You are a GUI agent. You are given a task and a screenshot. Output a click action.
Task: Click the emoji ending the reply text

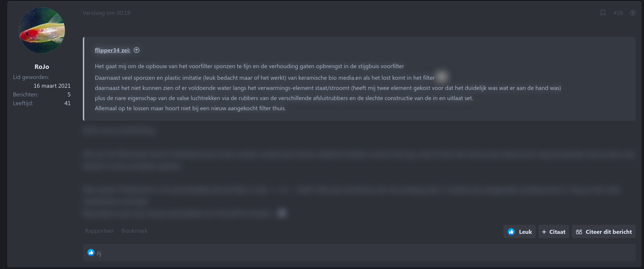pyautogui.click(x=282, y=213)
